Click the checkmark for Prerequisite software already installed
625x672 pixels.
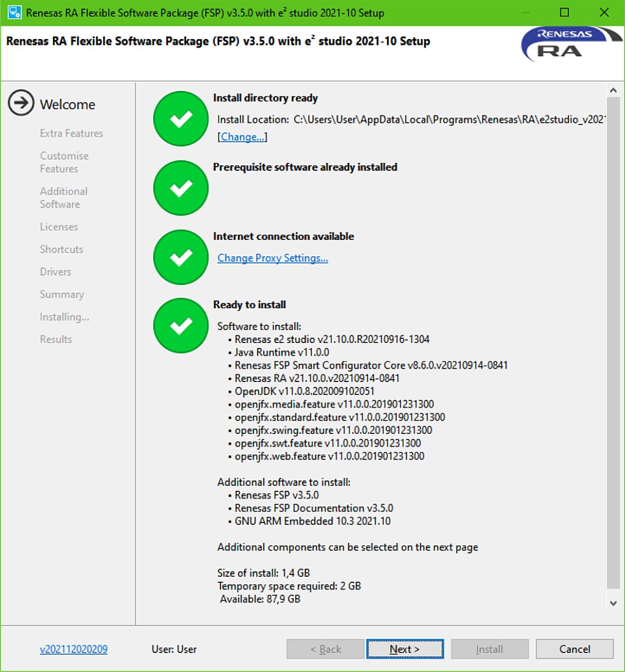[x=180, y=187]
